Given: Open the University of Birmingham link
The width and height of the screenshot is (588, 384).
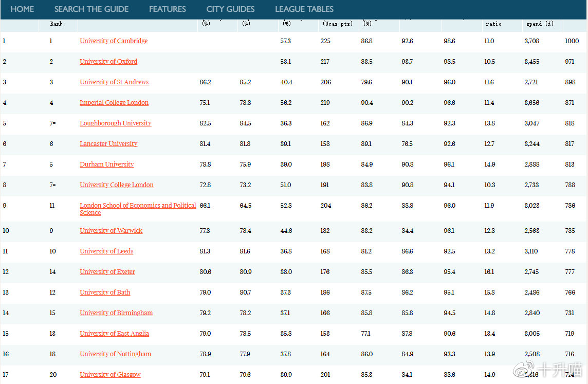Looking at the screenshot, I should [x=116, y=314].
